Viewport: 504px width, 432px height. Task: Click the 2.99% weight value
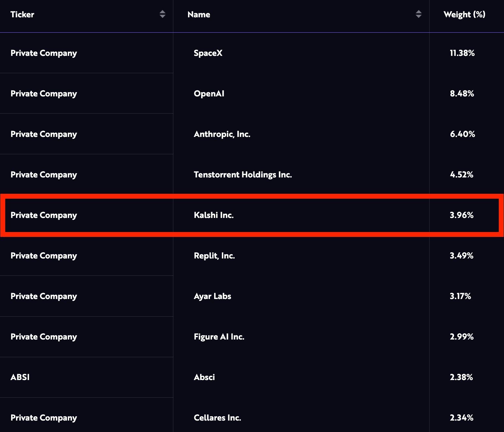point(462,337)
